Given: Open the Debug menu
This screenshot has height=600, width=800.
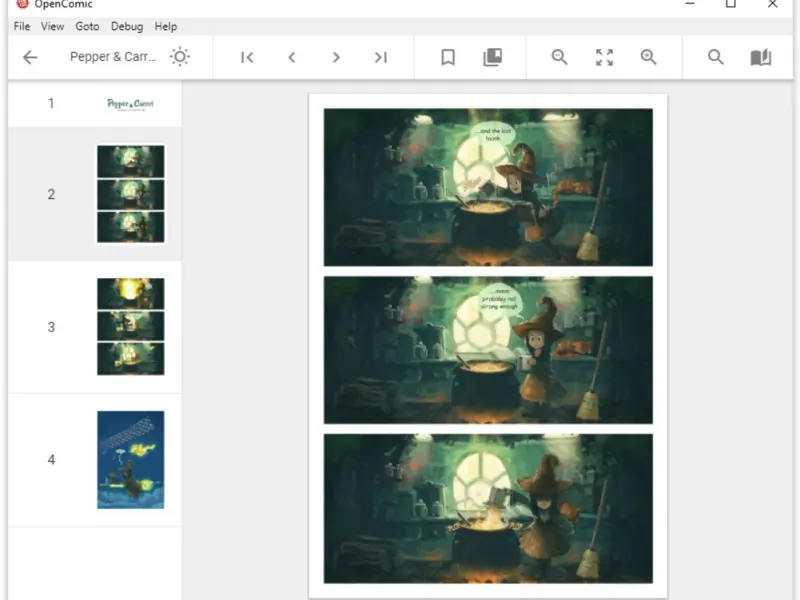Looking at the screenshot, I should pos(127,26).
